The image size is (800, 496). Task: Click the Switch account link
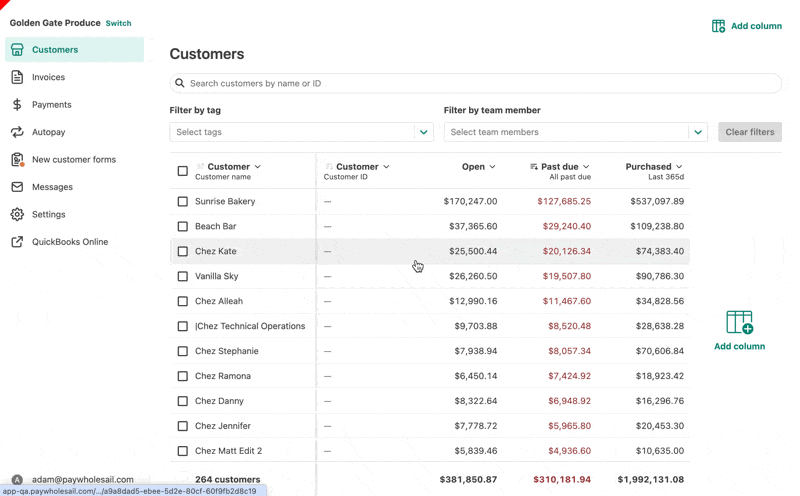coord(118,23)
